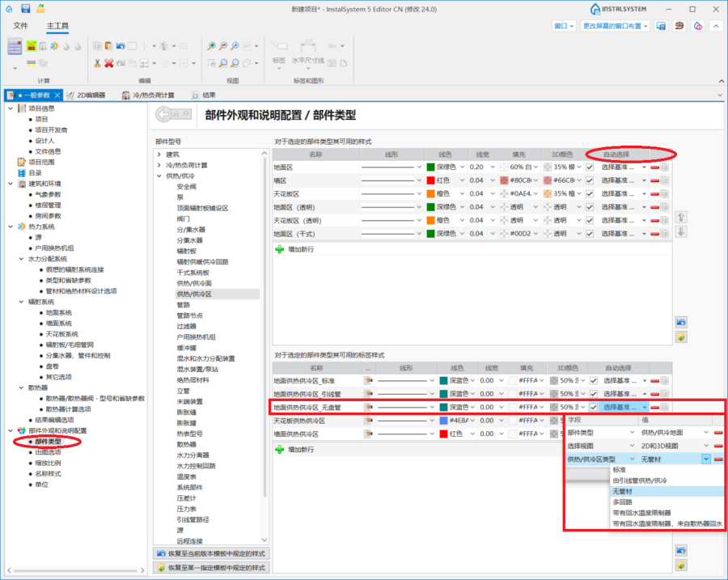Click the blue undo arrow in ribbon
728x580 pixels.
tap(121, 46)
